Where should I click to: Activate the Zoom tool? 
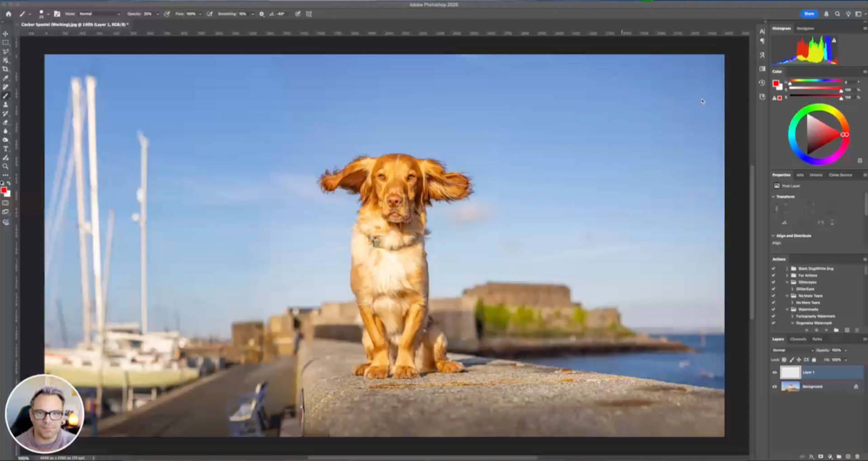point(5,166)
